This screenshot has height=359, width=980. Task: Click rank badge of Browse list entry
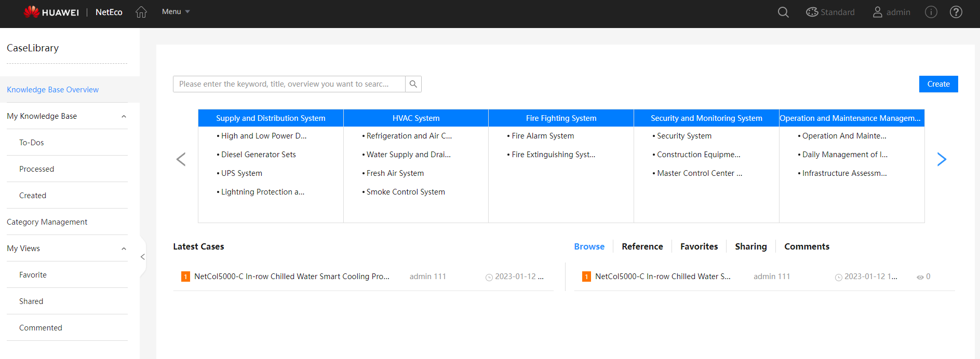[586, 277]
